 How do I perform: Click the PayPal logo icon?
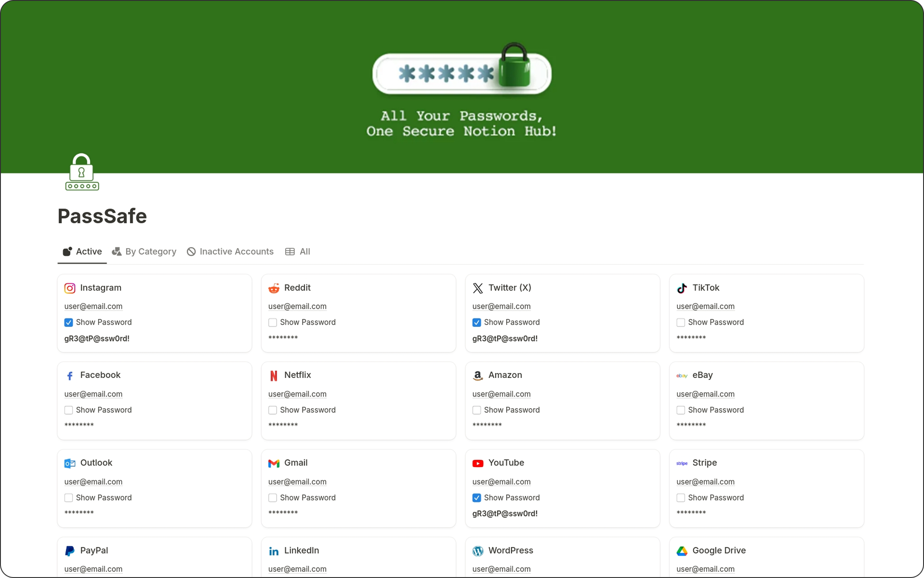point(69,551)
